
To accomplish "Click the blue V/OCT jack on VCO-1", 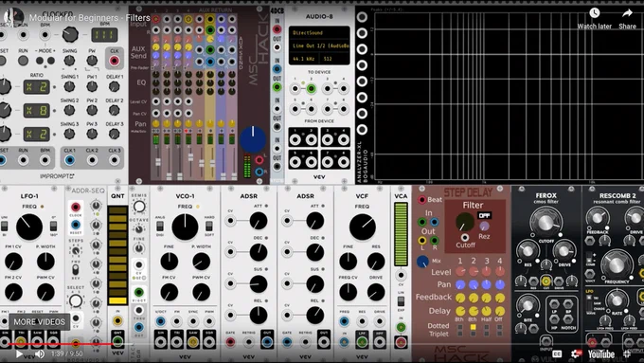I will [161, 321].
